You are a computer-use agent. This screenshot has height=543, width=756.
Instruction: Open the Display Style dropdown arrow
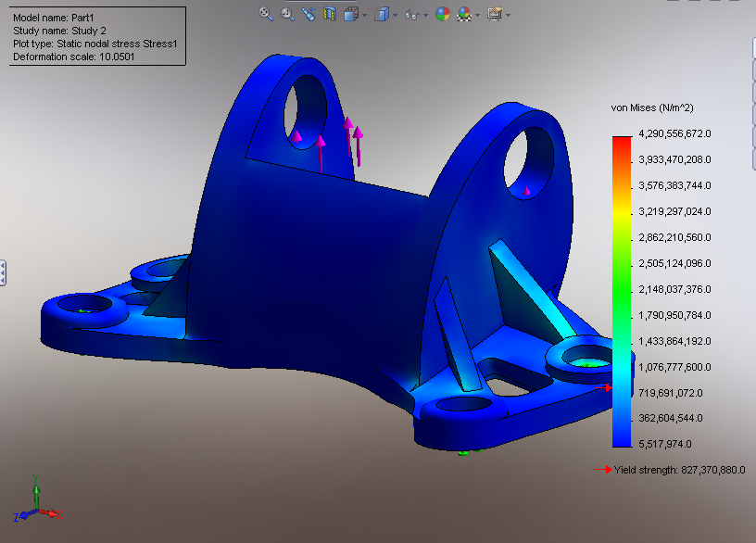pos(394,13)
